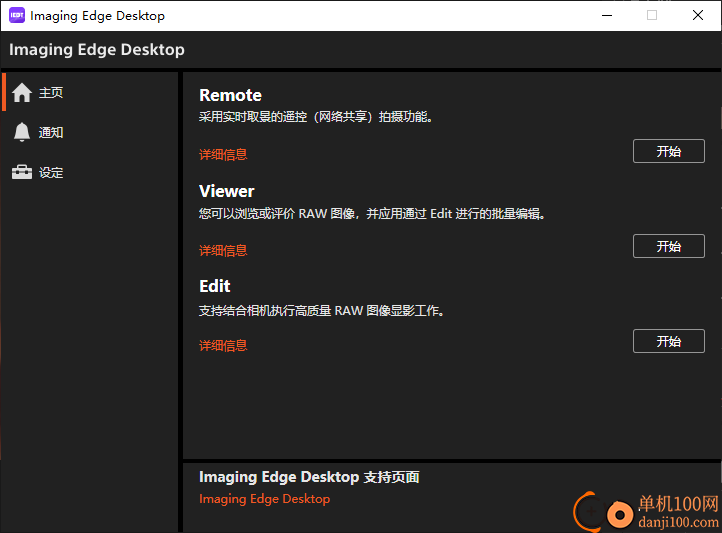Start the Edit application with 开始

[x=669, y=341]
